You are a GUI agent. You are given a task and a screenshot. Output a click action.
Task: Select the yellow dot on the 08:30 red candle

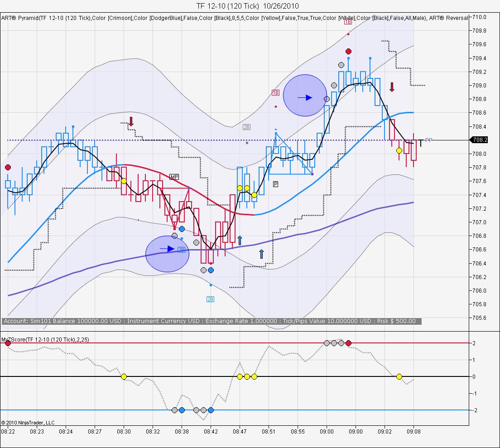point(124,181)
